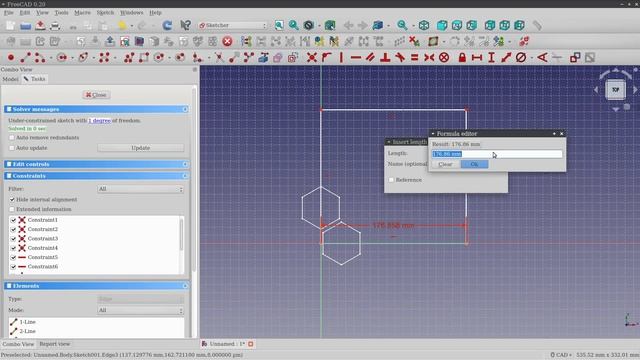Apply the Block constraint
Viewport: 640px width, 360px height.
click(444, 58)
